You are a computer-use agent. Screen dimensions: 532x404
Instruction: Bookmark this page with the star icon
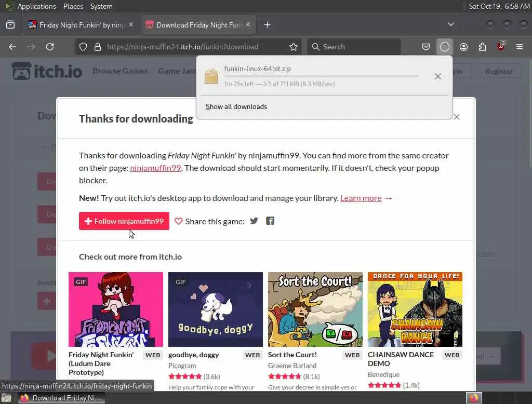294,47
